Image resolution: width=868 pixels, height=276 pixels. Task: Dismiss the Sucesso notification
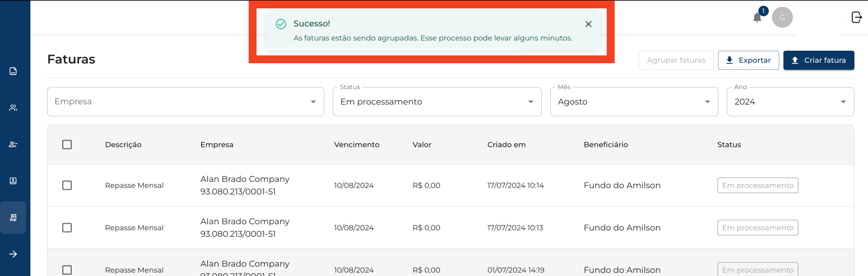point(588,24)
